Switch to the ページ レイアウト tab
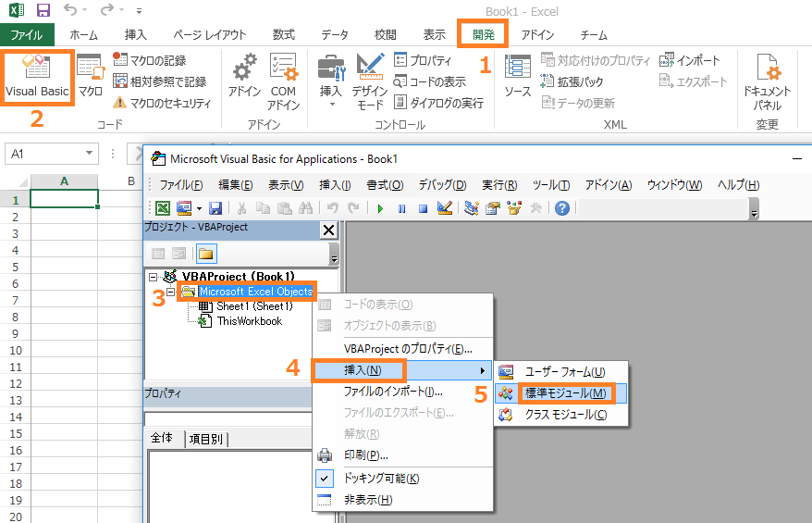812x523 pixels. tap(209, 35)
